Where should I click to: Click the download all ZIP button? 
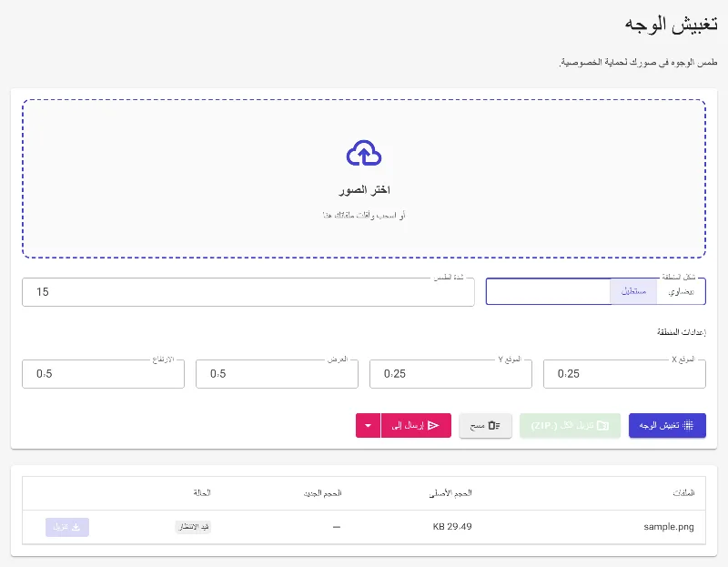click(571, 425)
